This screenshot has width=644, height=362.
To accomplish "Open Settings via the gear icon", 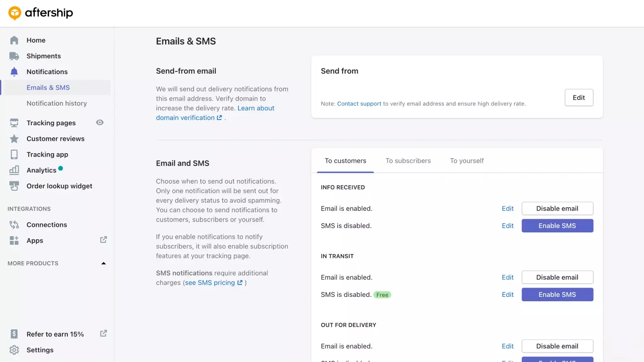I will click(14, 350).
